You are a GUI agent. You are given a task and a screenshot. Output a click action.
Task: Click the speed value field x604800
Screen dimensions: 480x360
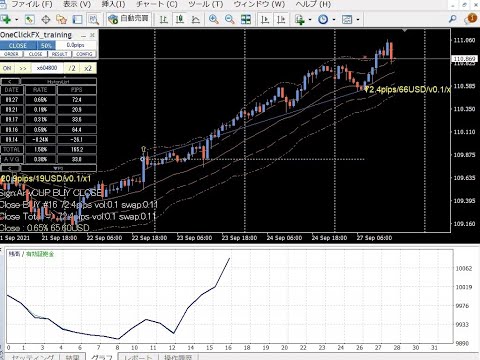pos(47,68)
